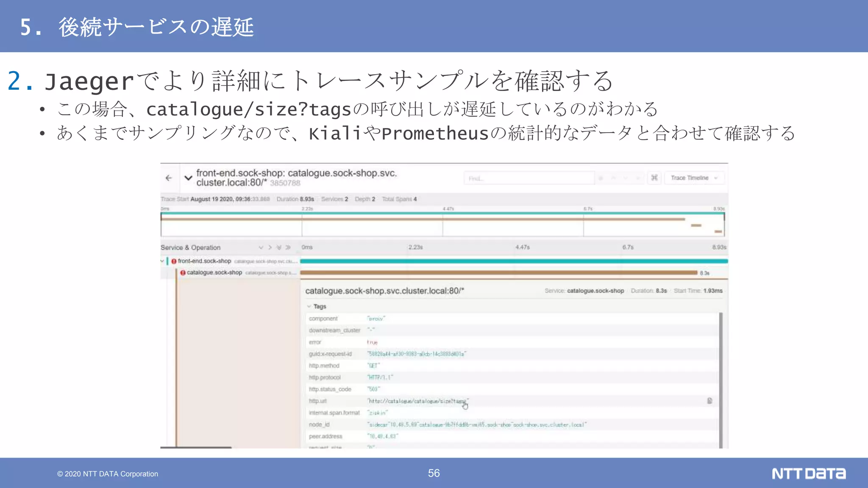
Task: Click the back arrow in the Jaeger header
Action: 169,178
